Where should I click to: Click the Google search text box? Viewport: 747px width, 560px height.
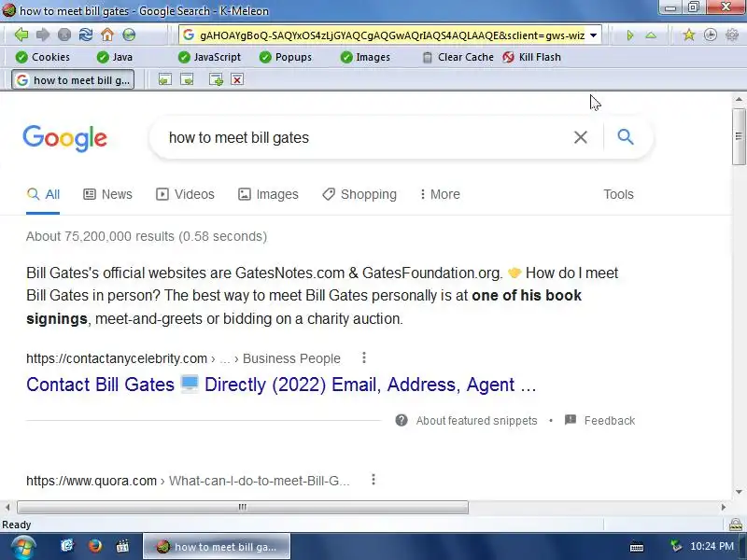362,137
